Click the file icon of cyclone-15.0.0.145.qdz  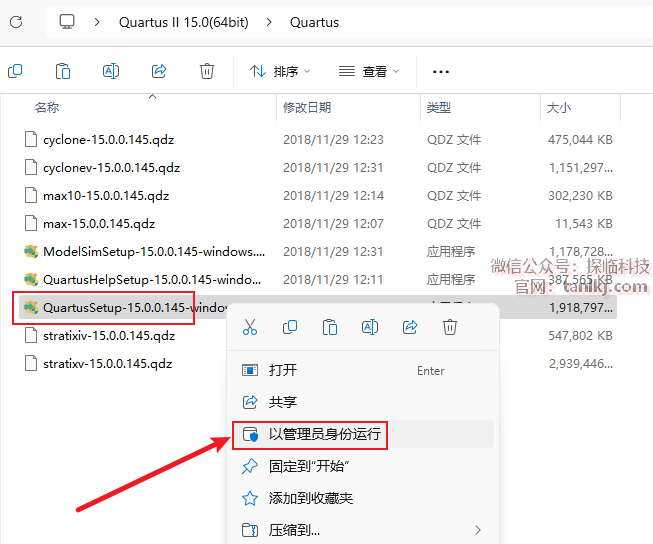tap(31, 140)
